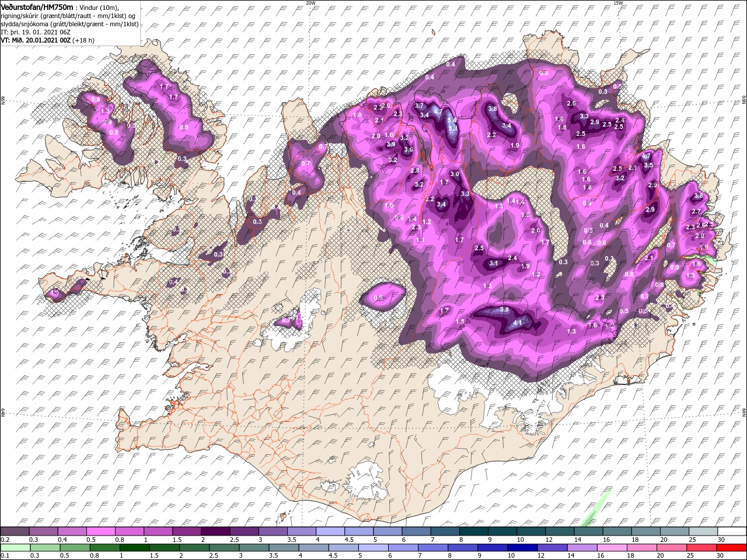Viewport: 747px width, 560px height.
Task: Click the 5.4 snowfall value on the map
Action: click(452, 120)
